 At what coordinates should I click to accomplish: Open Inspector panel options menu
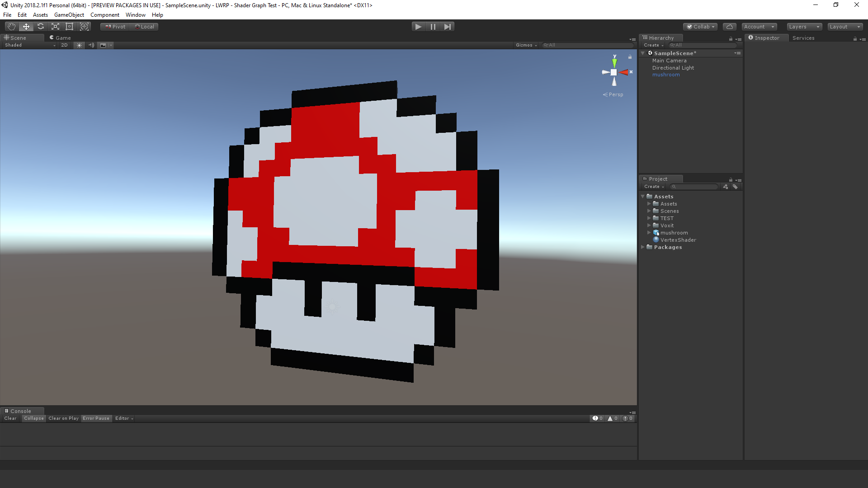[x=863, y=39]
